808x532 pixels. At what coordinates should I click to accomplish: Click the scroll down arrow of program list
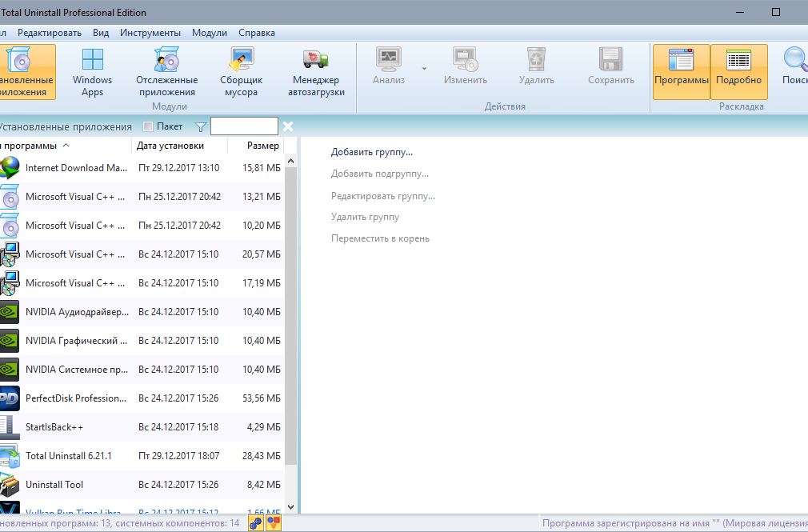[x=290, y=506]
